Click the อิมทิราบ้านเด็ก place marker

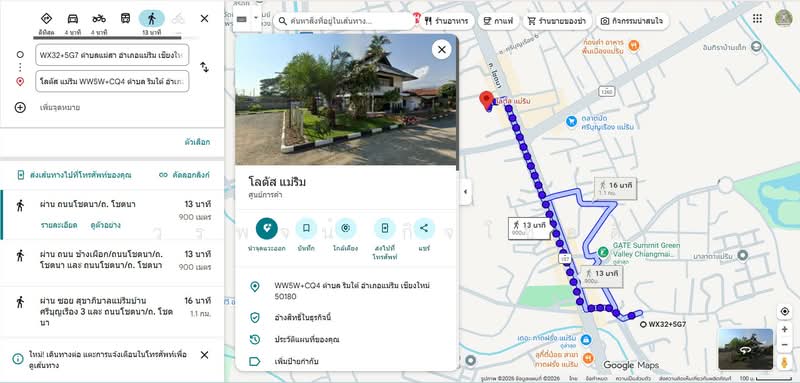tap(756, 47)
